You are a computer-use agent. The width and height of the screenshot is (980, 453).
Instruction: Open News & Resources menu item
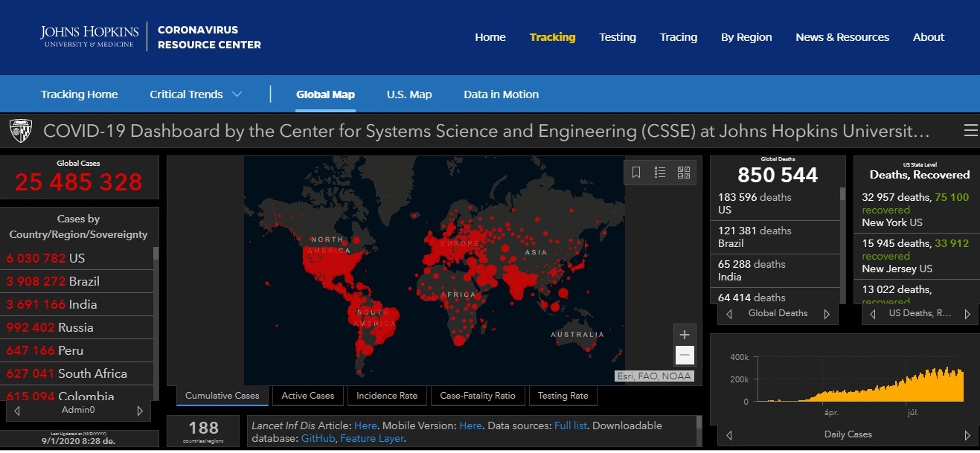[x=842, y=37]
